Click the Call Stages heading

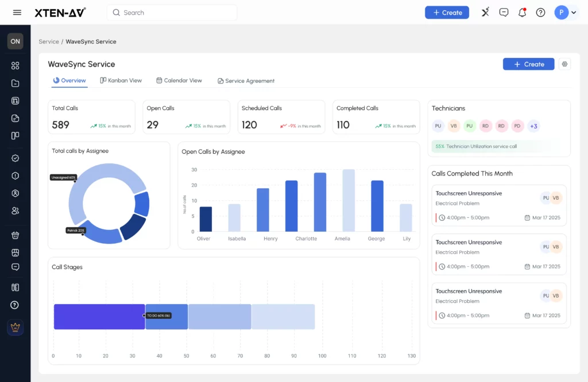(67, 267)
